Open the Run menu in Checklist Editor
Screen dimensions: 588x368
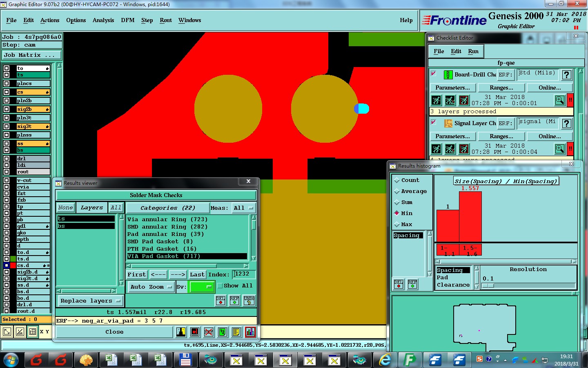pos(473,51)
